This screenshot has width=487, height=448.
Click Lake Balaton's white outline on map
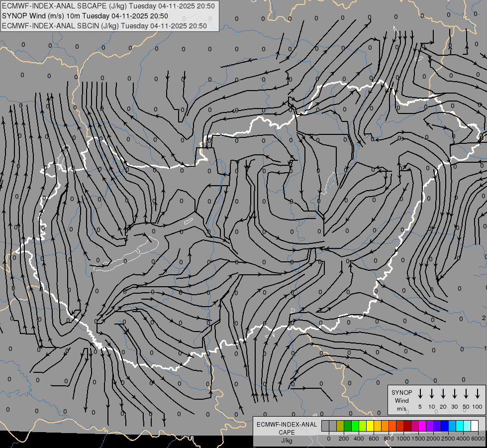[126, 254]
